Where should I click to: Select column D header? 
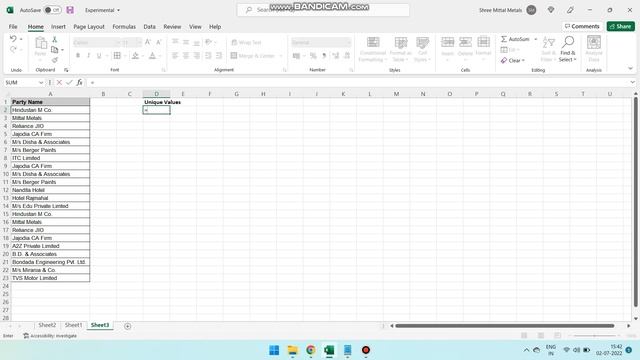click(156, 94)
